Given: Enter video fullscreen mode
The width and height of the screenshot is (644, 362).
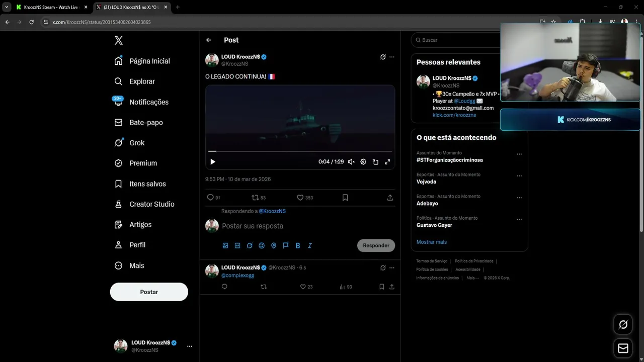Looking at the screenshot, I should pos(387,162).
